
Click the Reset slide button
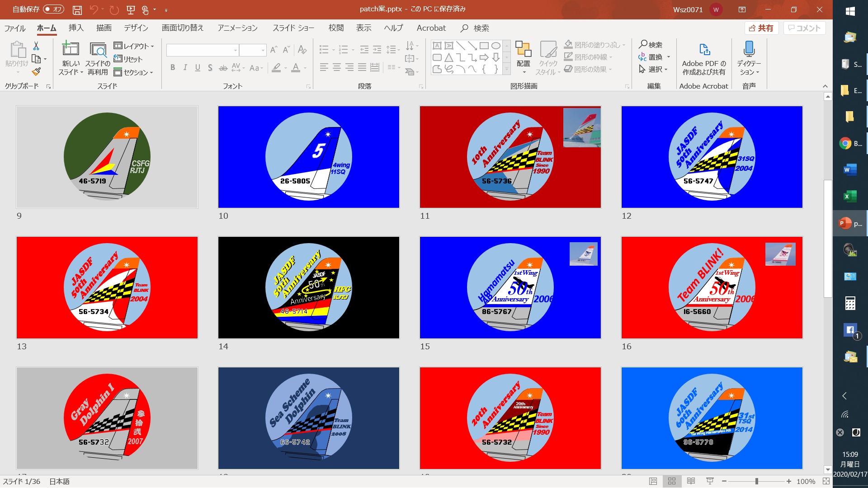pos(128,59)
